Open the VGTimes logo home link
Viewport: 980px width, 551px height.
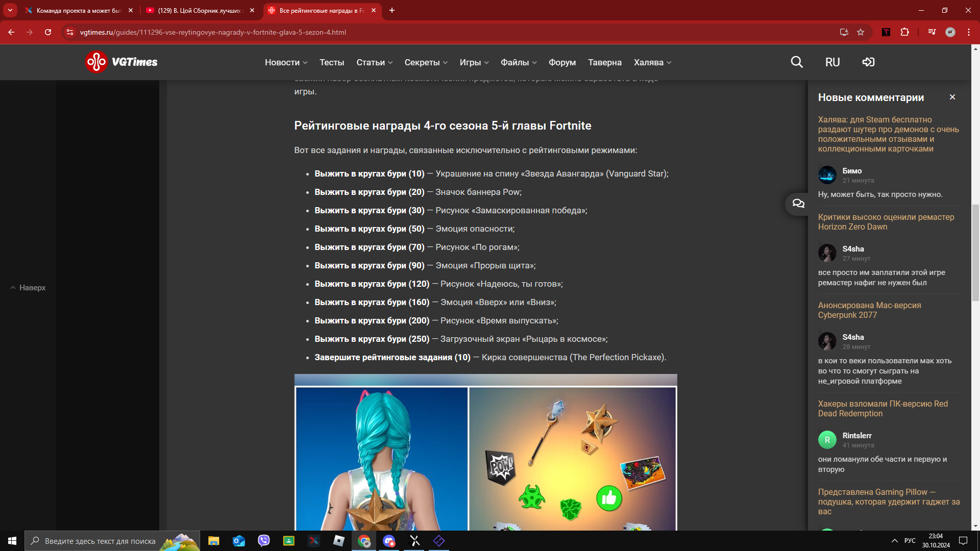point(121,62)
